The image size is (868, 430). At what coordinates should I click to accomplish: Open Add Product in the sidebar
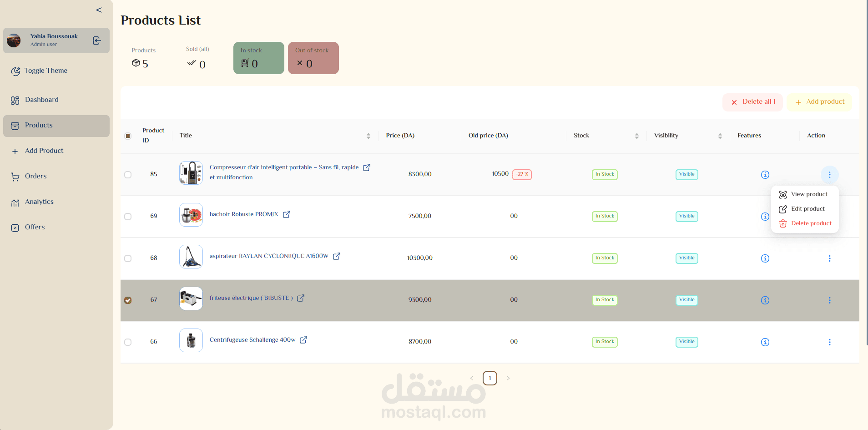(56, 151)
